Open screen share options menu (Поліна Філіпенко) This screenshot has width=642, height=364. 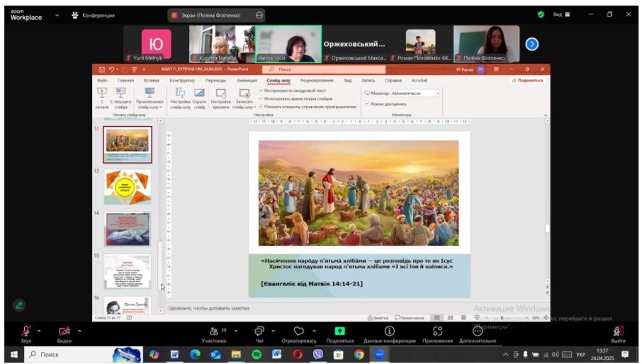[259, 15]
